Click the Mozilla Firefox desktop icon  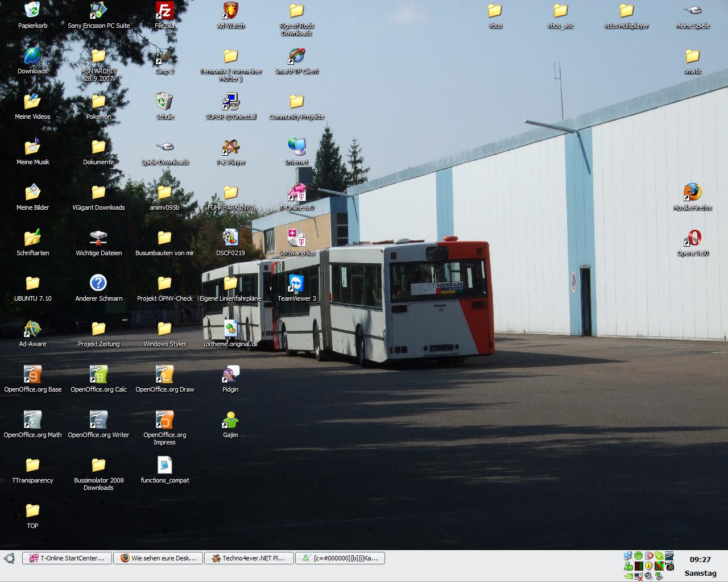pos(692,193)
